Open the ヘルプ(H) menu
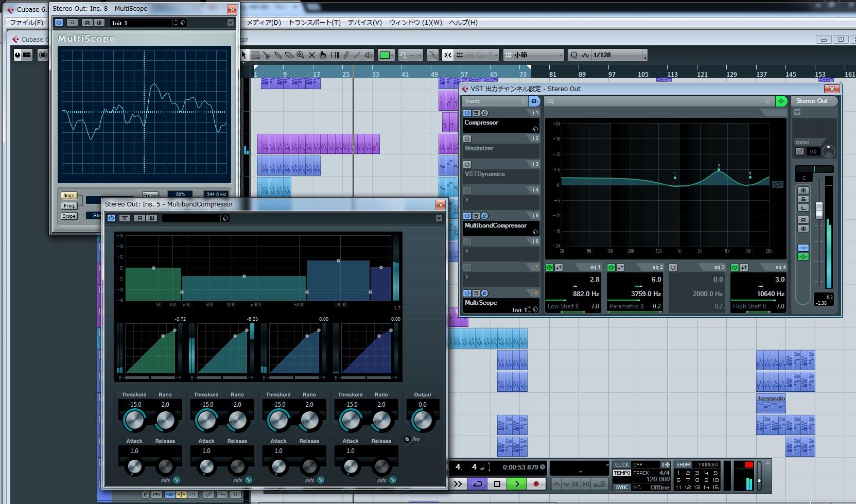Image resolution: width=856 pixels, height=504 pixels. 463,23
